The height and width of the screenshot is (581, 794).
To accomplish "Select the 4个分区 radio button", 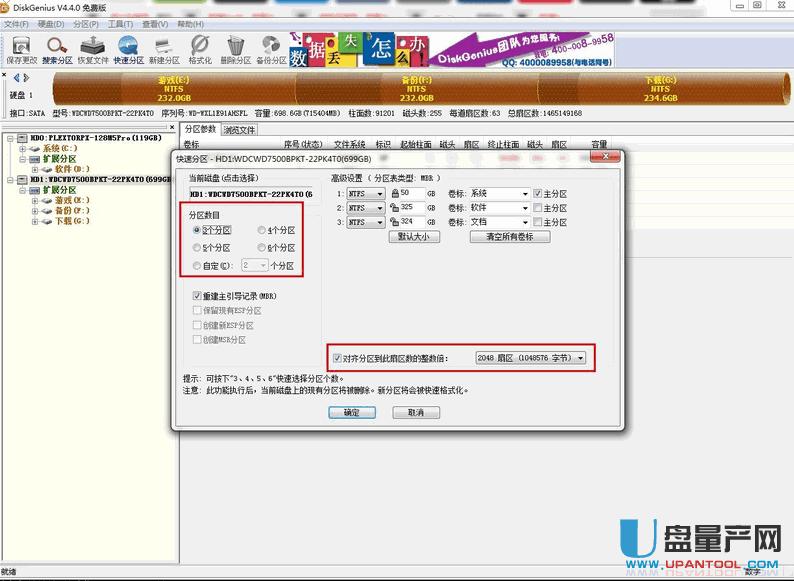I will (x=262, y=230).
